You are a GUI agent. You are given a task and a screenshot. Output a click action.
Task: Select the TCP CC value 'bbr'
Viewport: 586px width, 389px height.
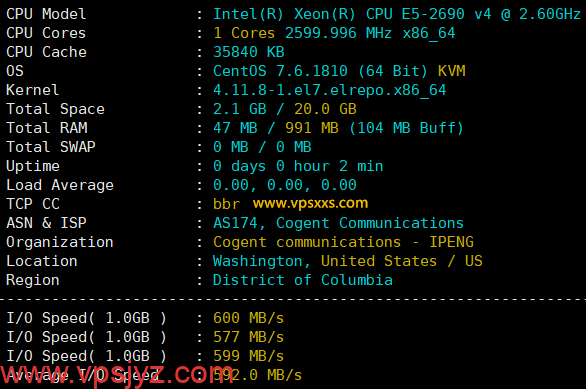[x=226, y=204]
